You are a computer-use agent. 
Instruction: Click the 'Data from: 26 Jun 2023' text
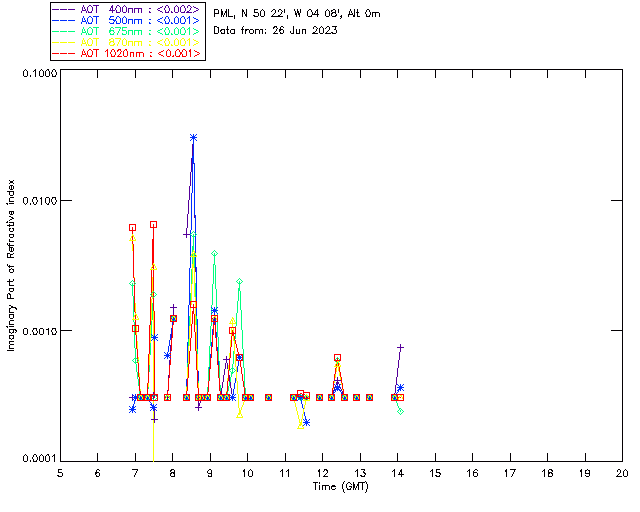276,30
